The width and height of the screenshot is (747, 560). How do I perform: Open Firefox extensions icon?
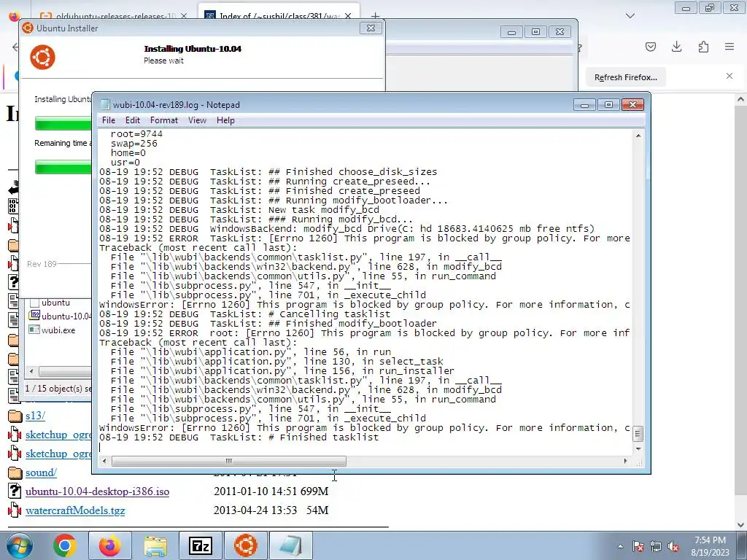[703, 47]
